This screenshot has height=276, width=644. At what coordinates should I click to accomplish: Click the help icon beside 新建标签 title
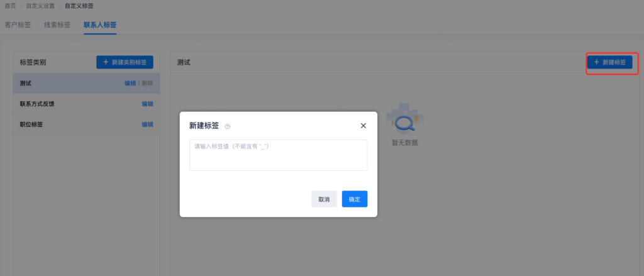(x=228, y=126)
